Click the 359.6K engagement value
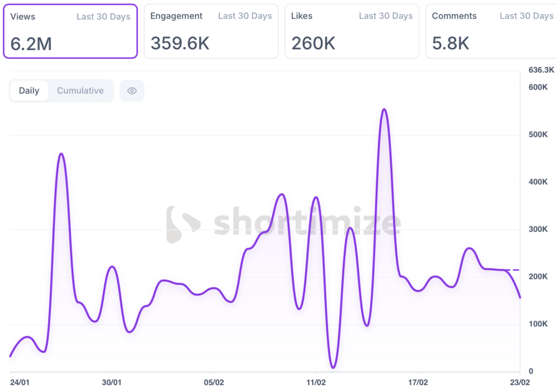This screenshot has width=556, height=392. [180, 43]
